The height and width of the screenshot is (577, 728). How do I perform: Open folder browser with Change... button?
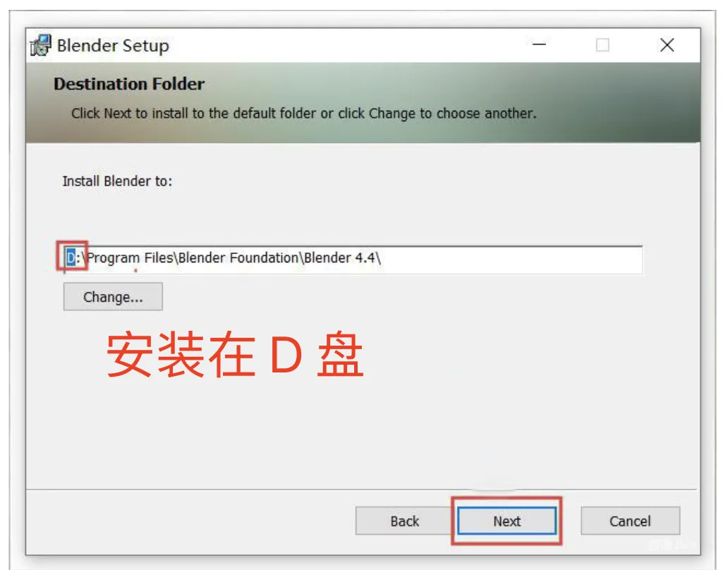[x=113, y=297]
